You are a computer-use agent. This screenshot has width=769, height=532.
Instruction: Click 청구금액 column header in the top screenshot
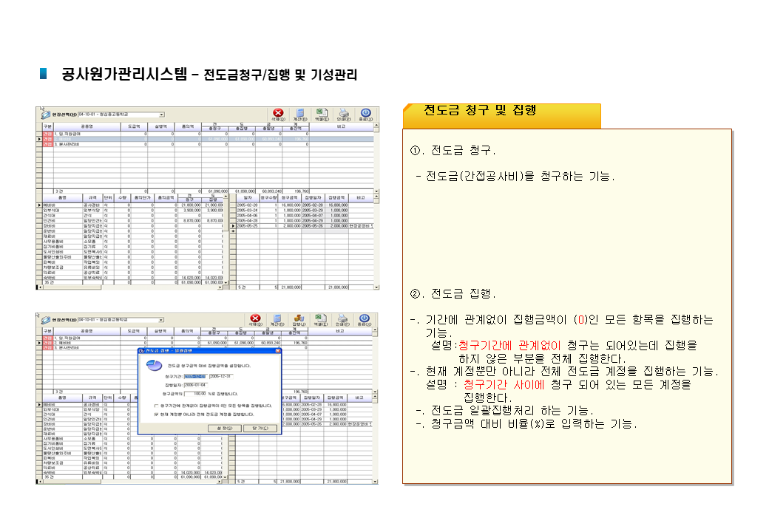tap(289, 197)
